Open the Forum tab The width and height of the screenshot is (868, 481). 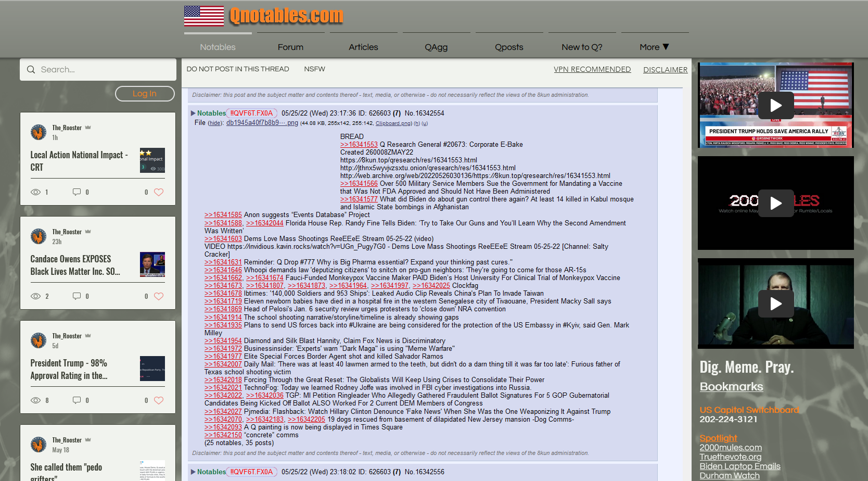pos(290,47)
